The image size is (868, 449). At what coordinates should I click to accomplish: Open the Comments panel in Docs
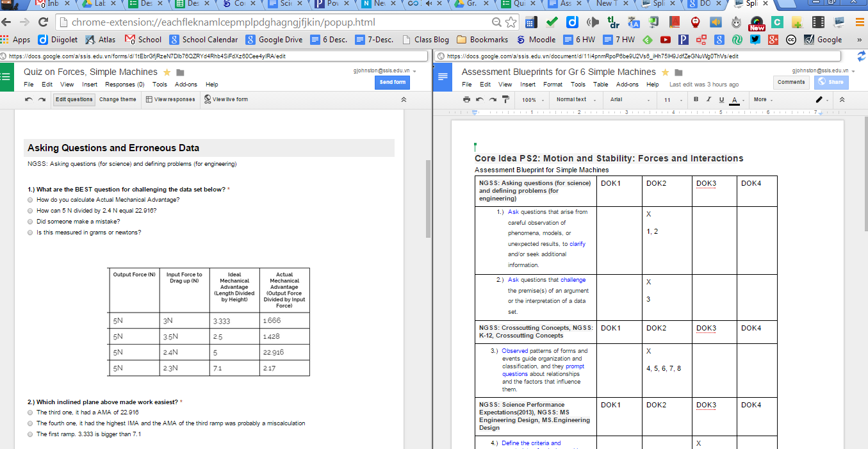[x=791, y=82]
